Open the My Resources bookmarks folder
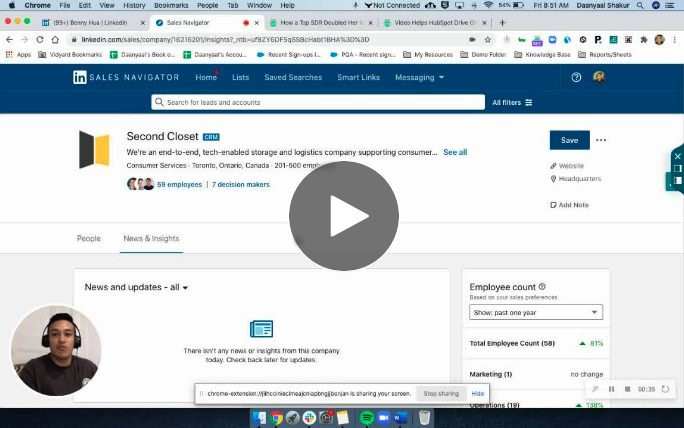 (428, 55)
